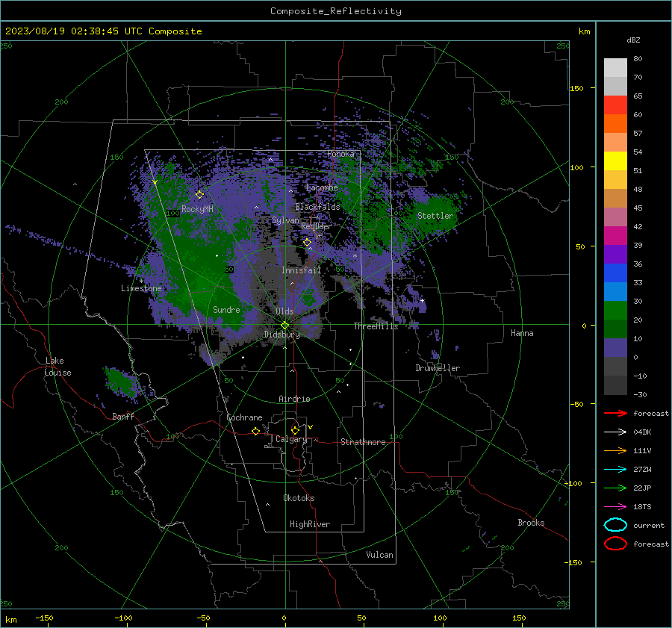672x628 pixels.
Task: Select the magenta 42 dBZ color swatch
Action: click(x=615, y=236)
